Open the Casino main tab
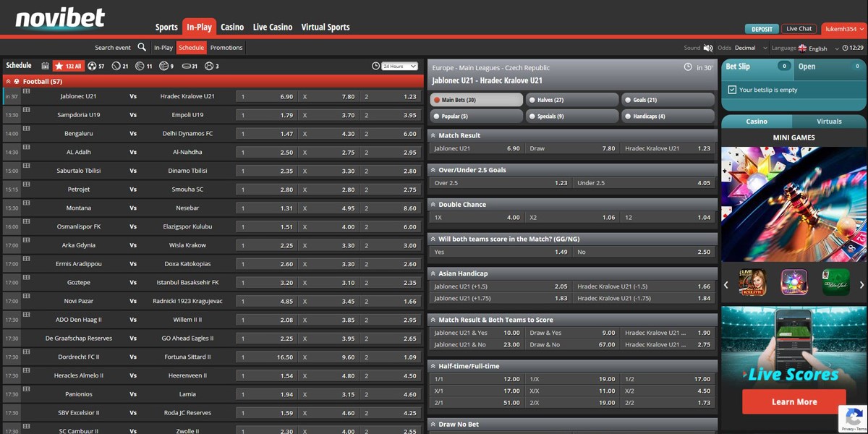Screen dimensions: 868x434 [x=232, y=27]
